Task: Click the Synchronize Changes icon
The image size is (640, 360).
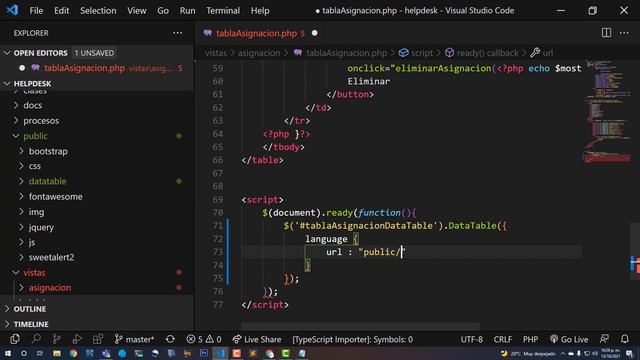Action: pos(170,339)
